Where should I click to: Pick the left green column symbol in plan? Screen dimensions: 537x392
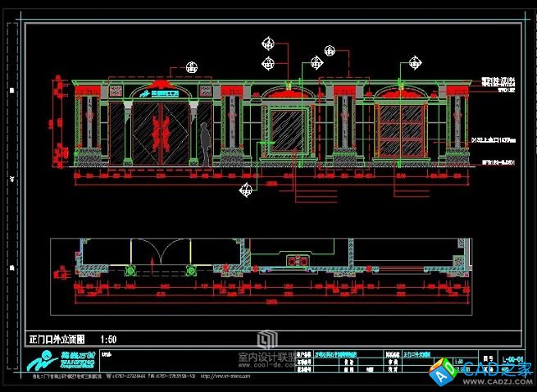(128, 271)
